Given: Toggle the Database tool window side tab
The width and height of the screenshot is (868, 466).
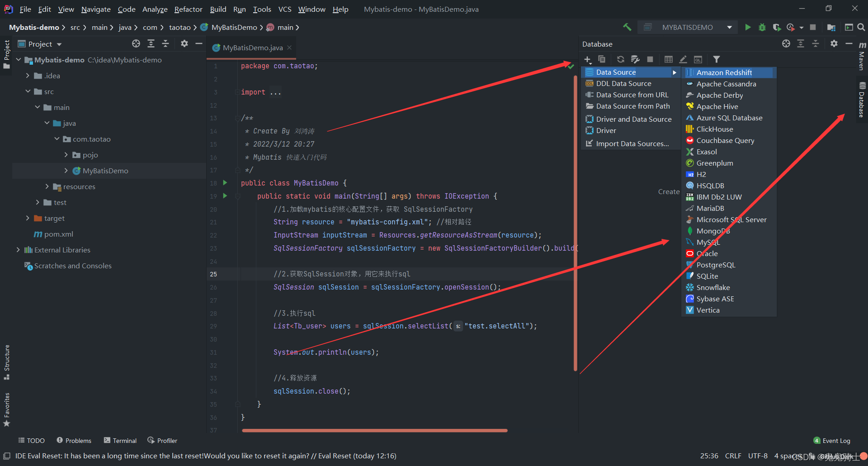Looking at the screenshot, I should pos(862,100).
